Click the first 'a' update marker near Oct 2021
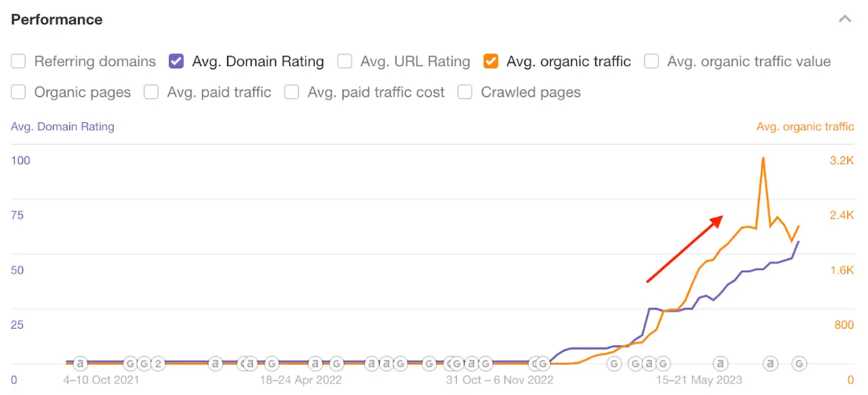 [80, 364]
